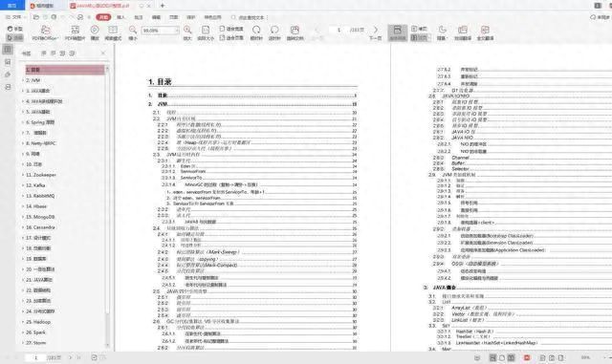The image size is (612, 364).
Task: Select the 26. Spark bookmark
Action: [35, 332]
